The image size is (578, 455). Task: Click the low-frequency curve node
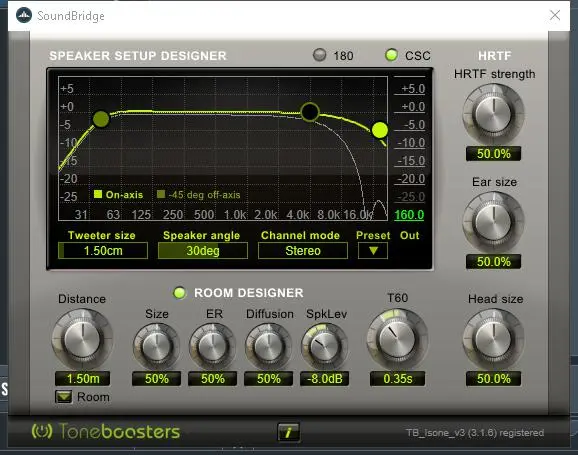pos(101,119)
